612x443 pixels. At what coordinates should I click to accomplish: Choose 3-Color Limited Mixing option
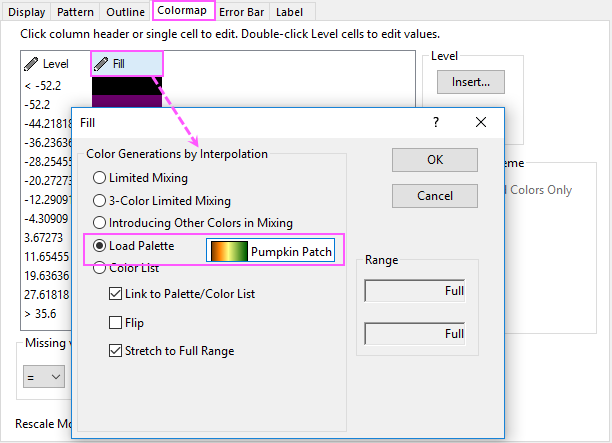[100, 201]
